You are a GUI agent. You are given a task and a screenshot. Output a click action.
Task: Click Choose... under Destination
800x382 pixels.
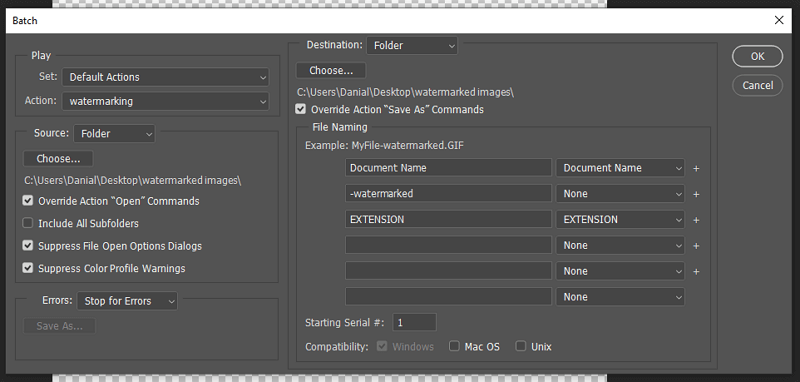coord(331,70)
